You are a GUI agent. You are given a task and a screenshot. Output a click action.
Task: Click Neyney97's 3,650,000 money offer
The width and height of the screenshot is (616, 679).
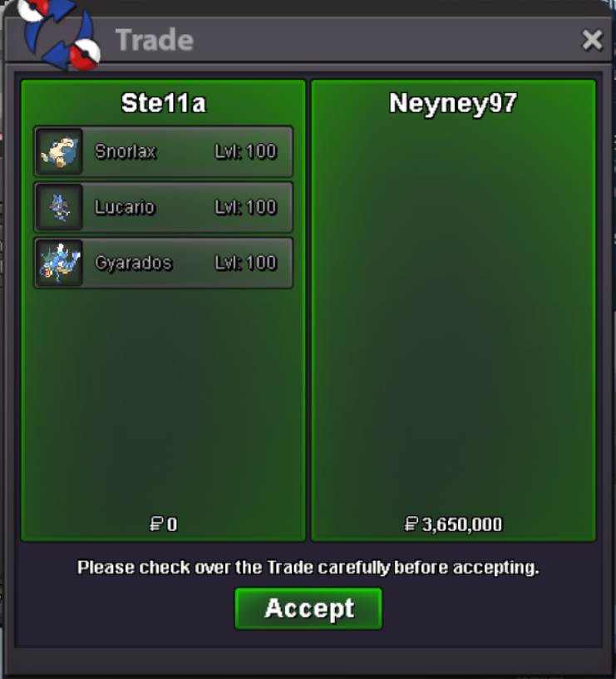pyautogui.click(x=453, y=524)
